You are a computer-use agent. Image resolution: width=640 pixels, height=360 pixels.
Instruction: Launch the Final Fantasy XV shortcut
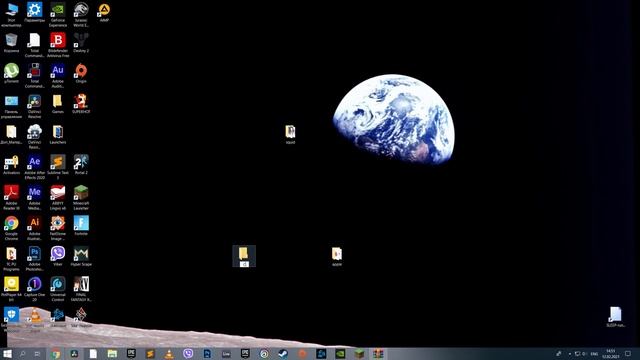pos(81,289)
